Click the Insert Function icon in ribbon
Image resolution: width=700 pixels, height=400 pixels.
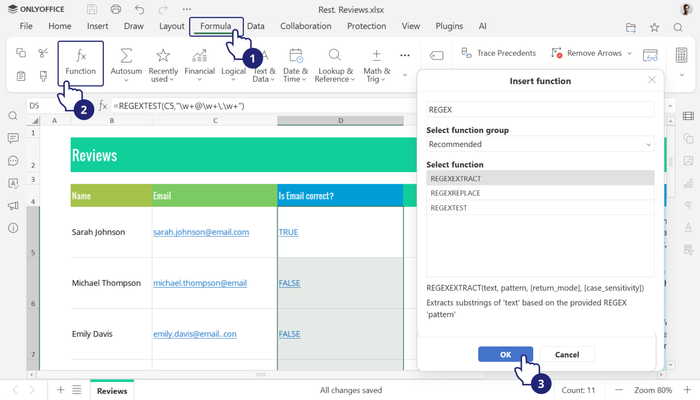point(81,62)
